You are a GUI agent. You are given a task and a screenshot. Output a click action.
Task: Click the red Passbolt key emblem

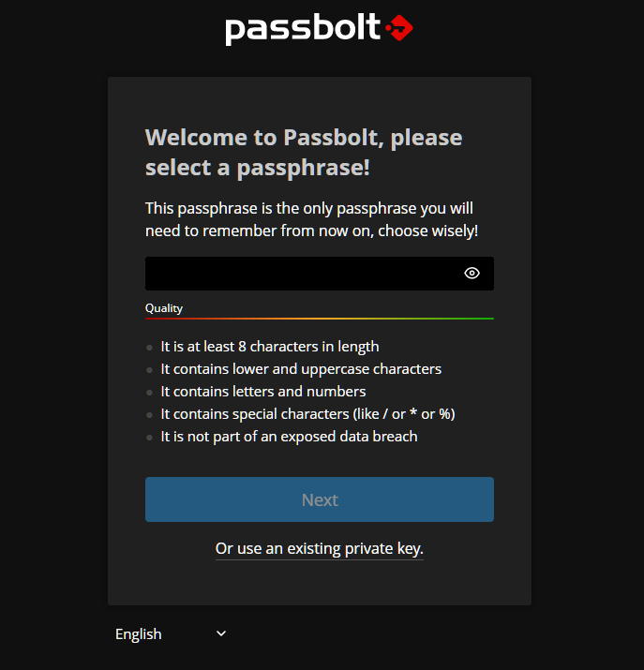[399, 28]
